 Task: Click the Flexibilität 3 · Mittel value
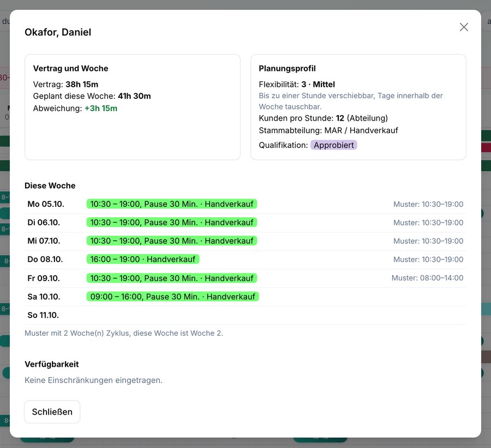click(x=318, y=84)
